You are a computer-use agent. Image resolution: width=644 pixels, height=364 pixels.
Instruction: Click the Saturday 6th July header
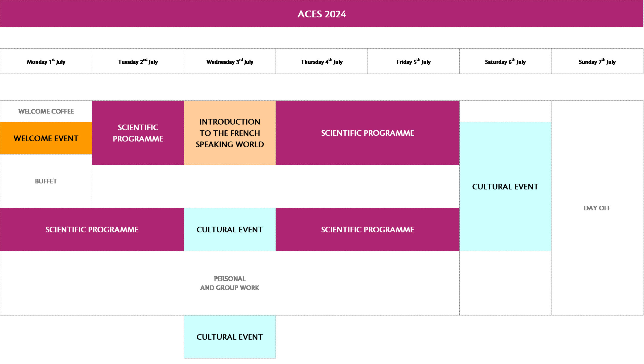505,61
